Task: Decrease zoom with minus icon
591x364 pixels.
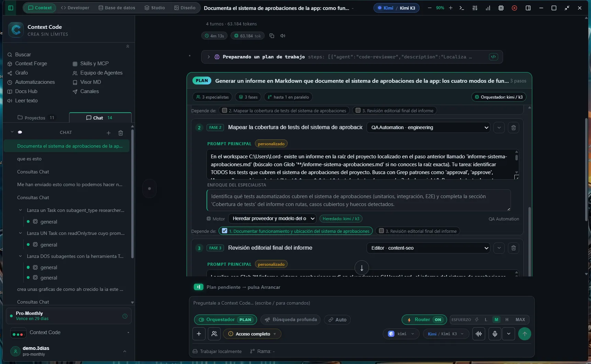Action: point(430,8)
